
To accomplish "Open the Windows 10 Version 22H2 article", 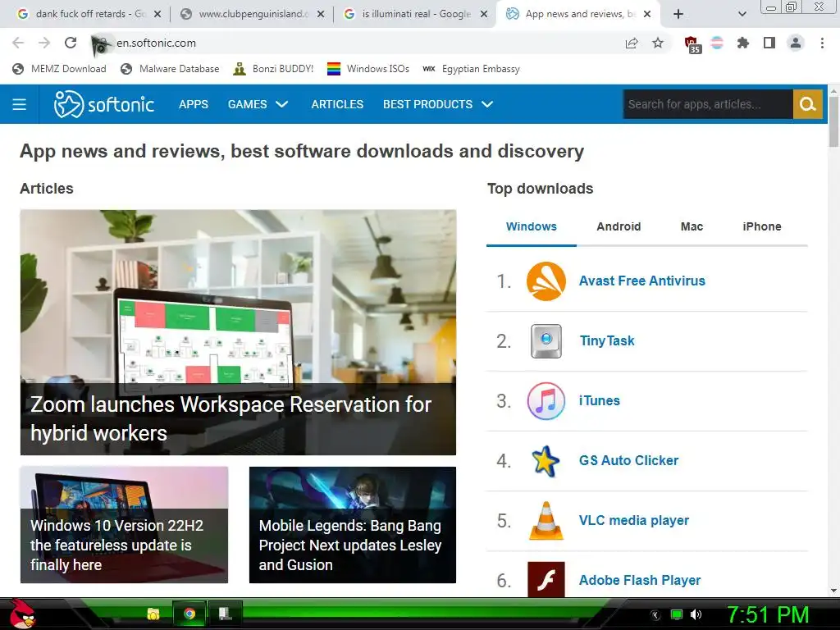I will [125, 524].
